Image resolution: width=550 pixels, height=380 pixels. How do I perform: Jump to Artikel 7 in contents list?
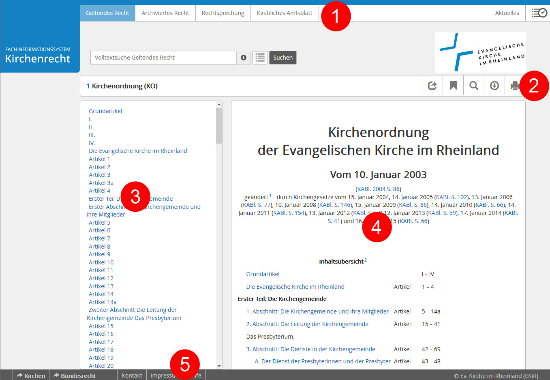coord(99,238)
